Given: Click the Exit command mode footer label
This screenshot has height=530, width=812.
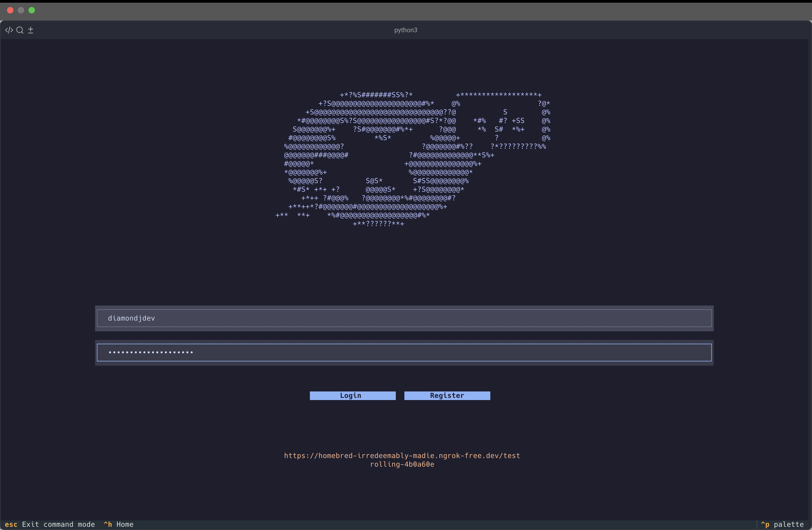Looking at the screenshot, I should point(58,524).
